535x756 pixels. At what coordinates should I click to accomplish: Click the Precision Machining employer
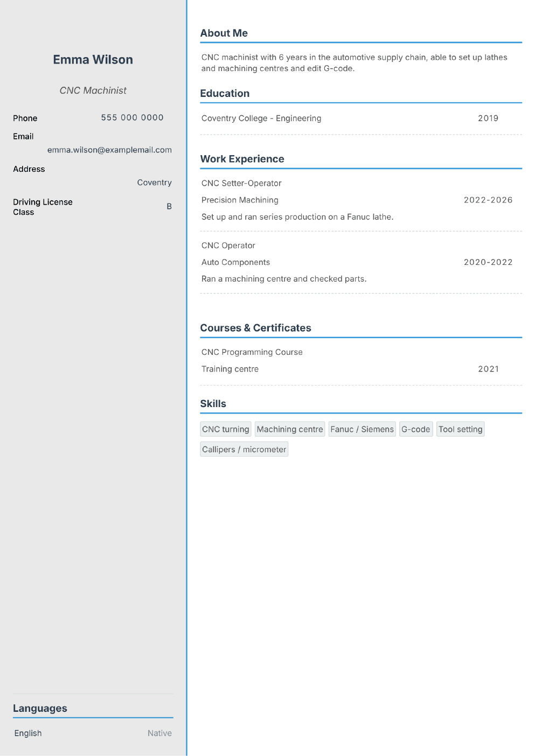(x=240, y=200)
